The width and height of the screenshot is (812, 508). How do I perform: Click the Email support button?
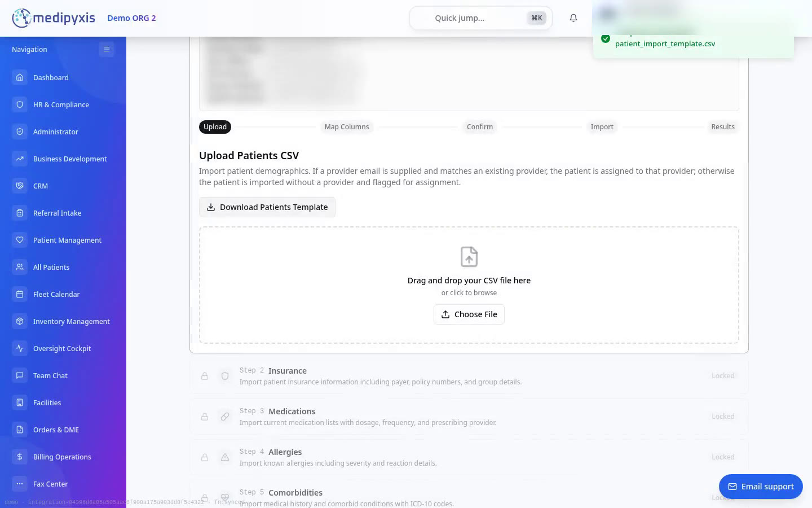[761, 487]
